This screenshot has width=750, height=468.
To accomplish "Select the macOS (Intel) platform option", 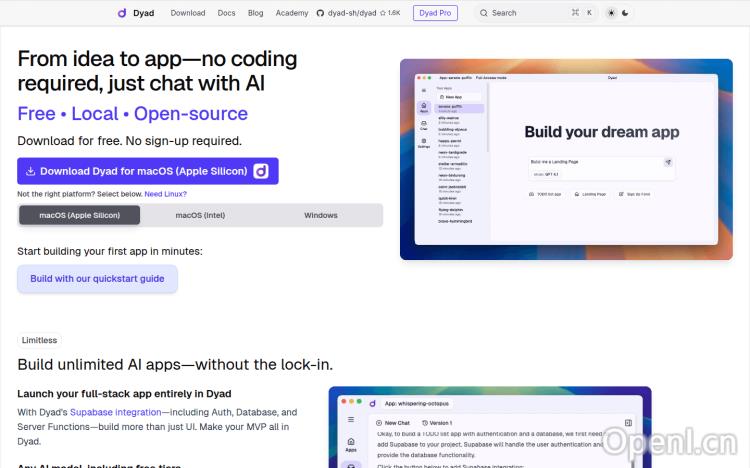I will pos(200,215).
